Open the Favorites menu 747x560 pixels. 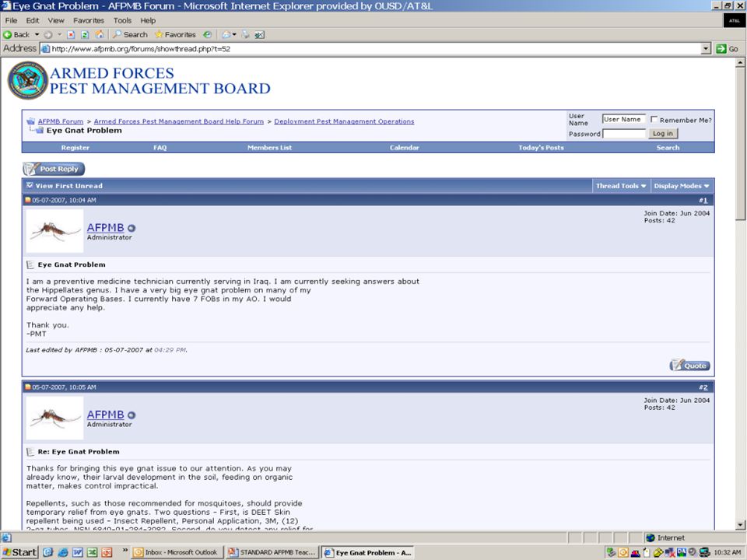(x=89, y=20)
